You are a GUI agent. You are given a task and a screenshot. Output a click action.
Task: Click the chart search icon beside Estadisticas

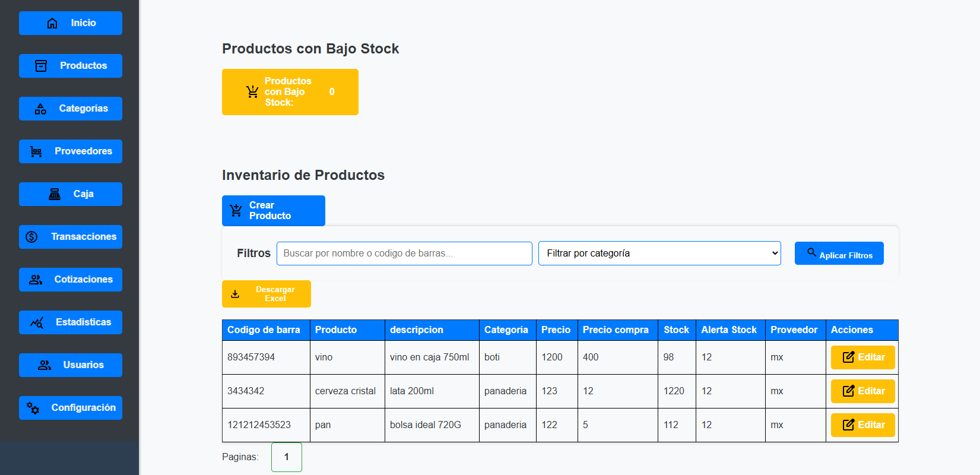click(37, 322)
